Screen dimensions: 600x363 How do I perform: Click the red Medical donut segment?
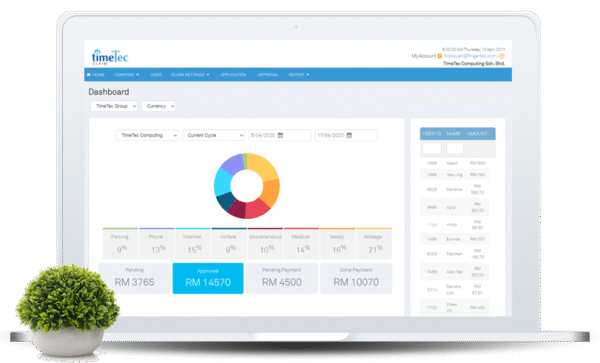pos(257,208)
